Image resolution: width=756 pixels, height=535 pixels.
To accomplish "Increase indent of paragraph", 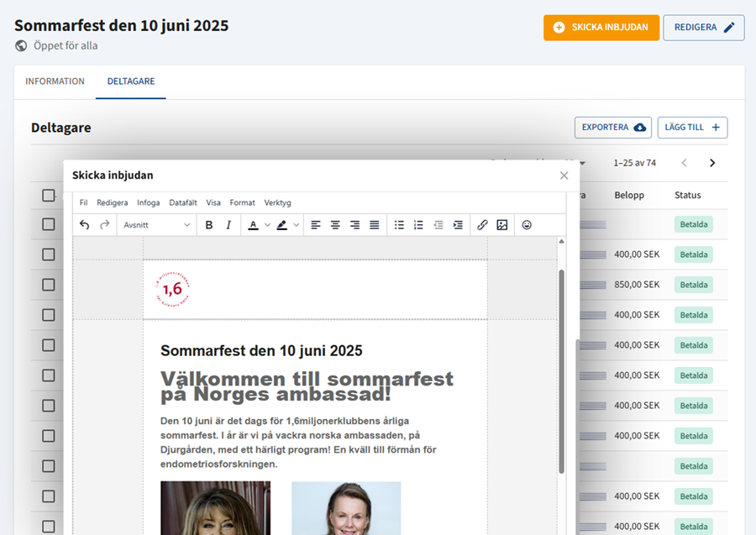I will 458,225.
